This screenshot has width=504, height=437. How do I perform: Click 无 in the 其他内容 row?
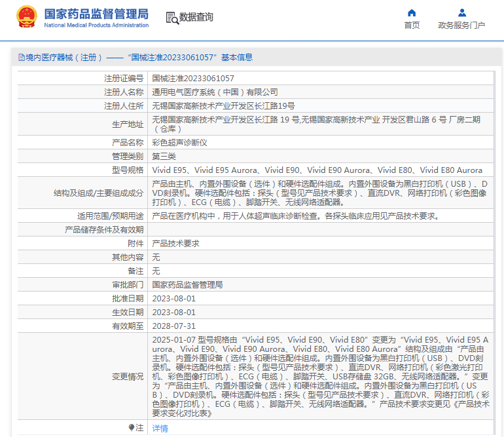click(x=156, y=257)
